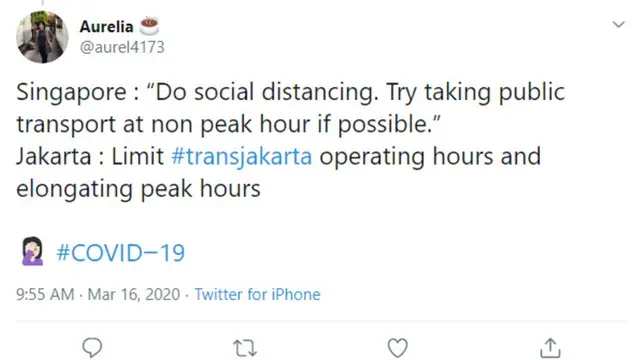
Task: Click the reply speech bubble icon
Action: point(92,348)
